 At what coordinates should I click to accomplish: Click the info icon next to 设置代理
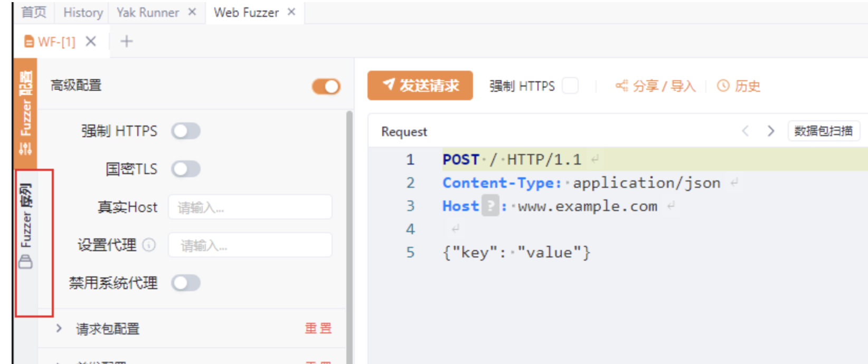149,245
